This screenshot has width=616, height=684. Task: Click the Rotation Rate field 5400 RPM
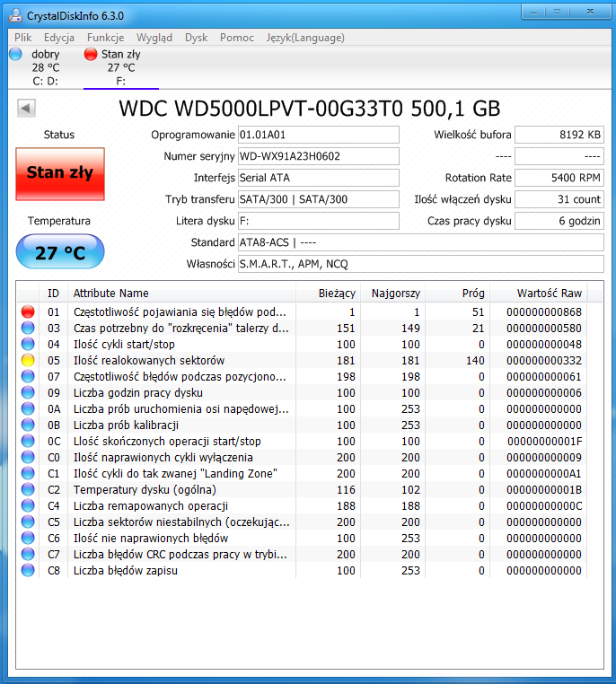(x=559, y=178)
